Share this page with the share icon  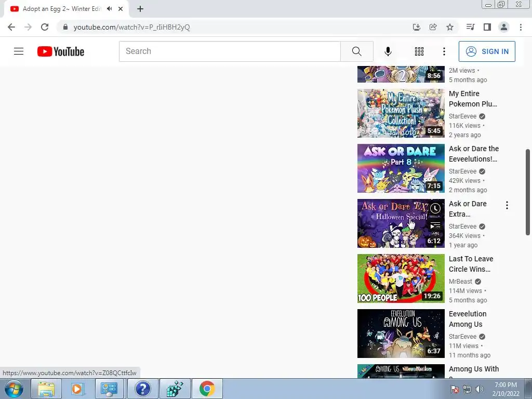433,27
